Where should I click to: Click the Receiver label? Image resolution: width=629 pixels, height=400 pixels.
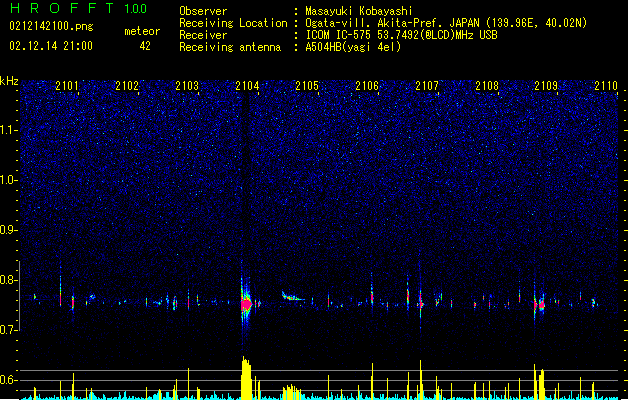pos(203,35)
